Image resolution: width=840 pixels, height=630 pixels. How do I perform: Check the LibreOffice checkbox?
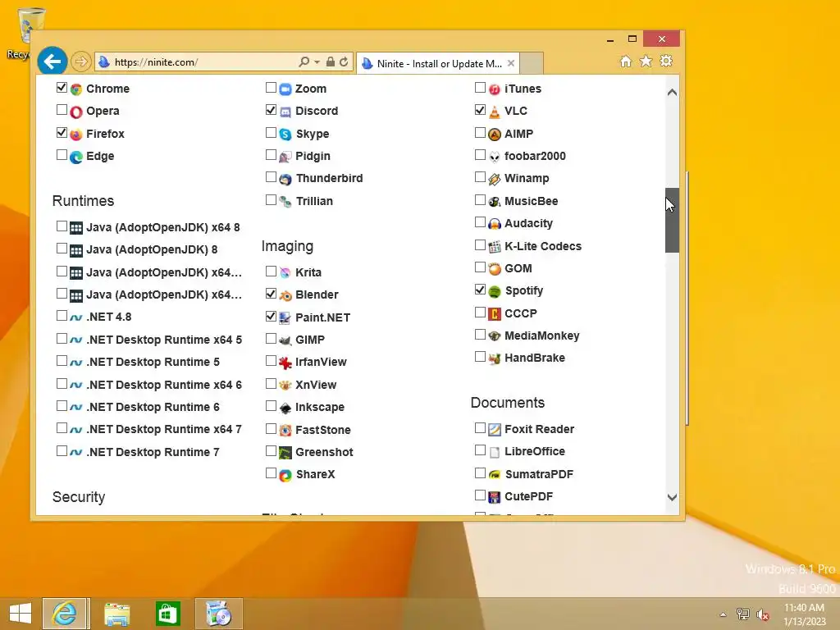pos(480,450)
